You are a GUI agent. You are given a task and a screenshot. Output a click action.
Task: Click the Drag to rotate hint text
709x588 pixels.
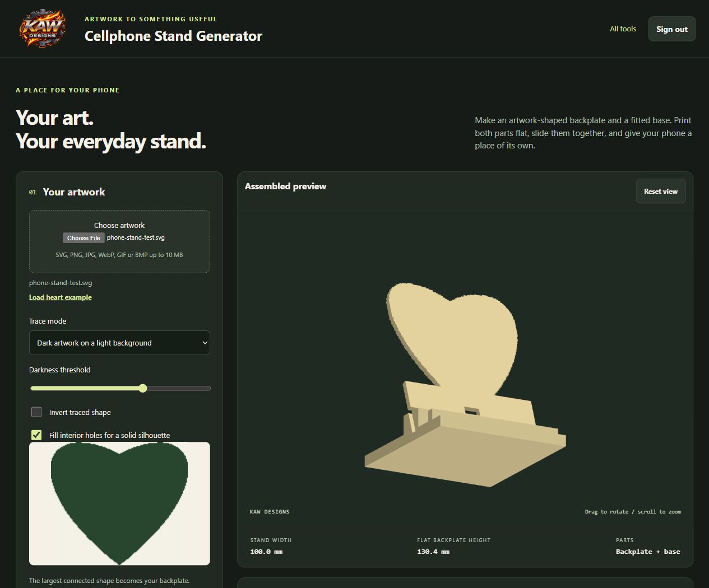633,512
